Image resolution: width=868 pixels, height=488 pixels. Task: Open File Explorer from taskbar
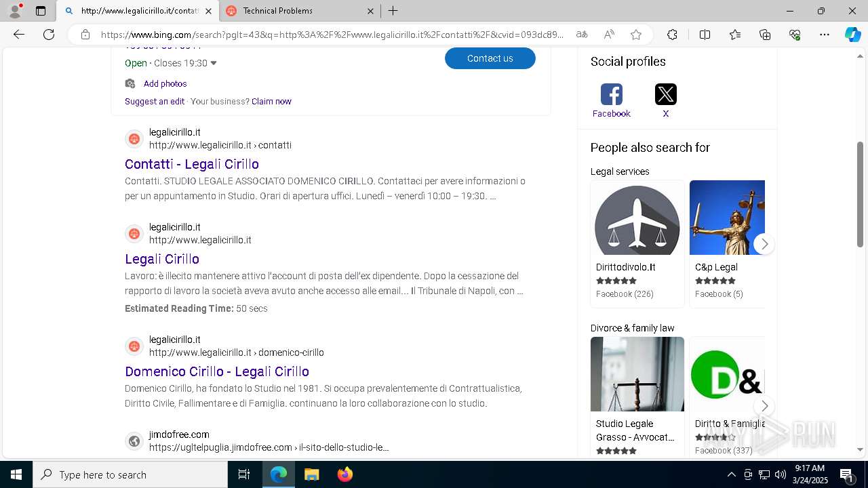[311, 474]
